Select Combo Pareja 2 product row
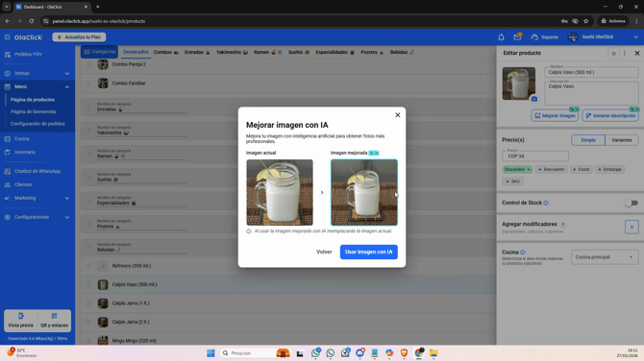Screen dimensions: 644x361 pos(287,64)
